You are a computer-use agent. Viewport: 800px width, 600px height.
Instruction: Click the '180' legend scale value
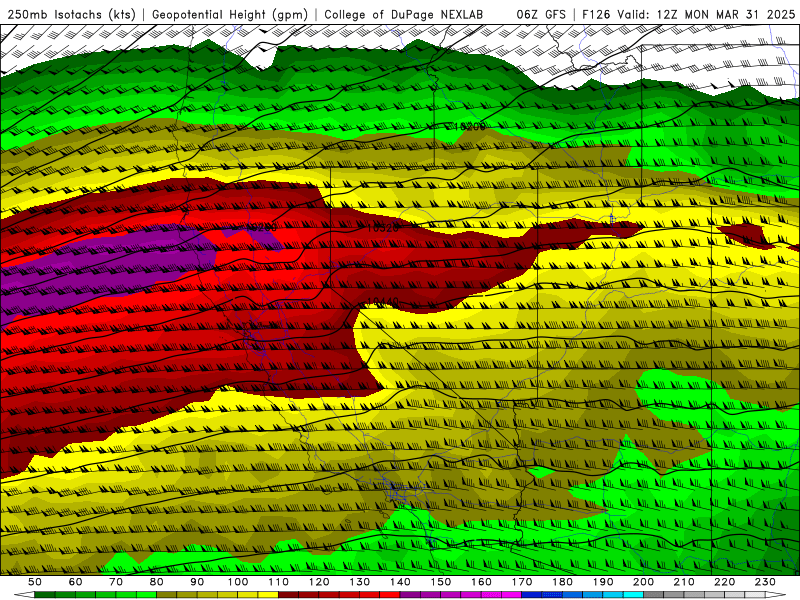[562, 582]
